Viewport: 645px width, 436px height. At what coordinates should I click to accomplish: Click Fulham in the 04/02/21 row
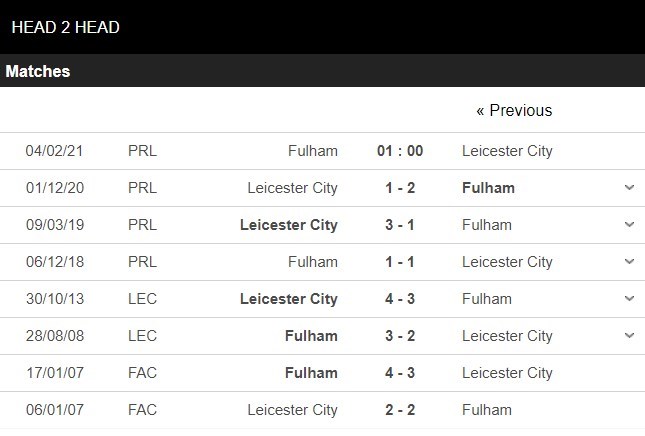point(313,151)
